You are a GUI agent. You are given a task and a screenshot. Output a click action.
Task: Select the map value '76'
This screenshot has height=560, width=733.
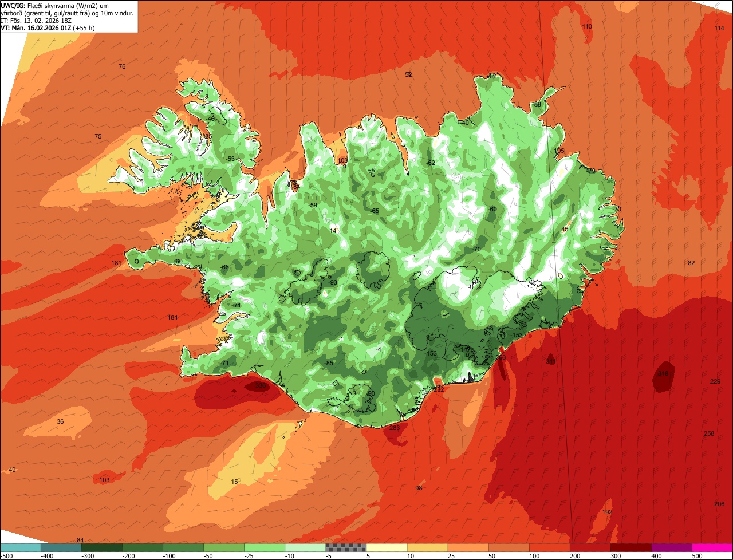(x=122, y=66)
